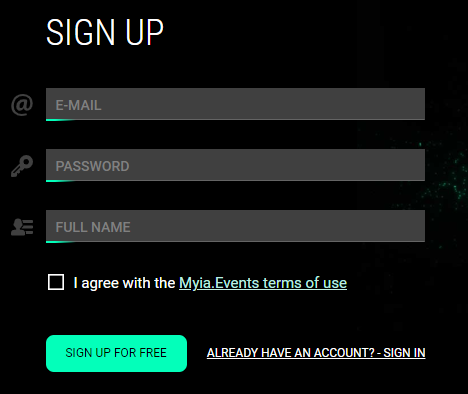Click the person card icon beside full name
The width and height of the screenshot is (468, 394).
pos(22,227)
